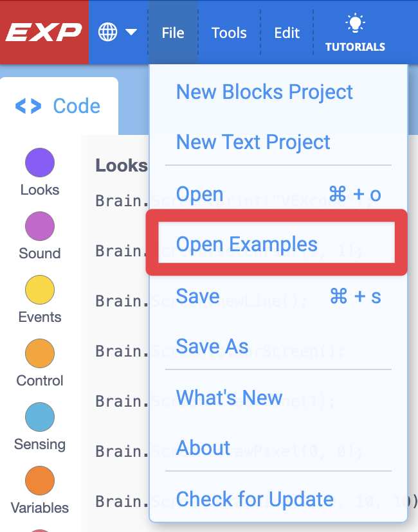This screenshot has width=418, height=532.
Task: Click Check for Update
Action: click(x=255, y=499)
